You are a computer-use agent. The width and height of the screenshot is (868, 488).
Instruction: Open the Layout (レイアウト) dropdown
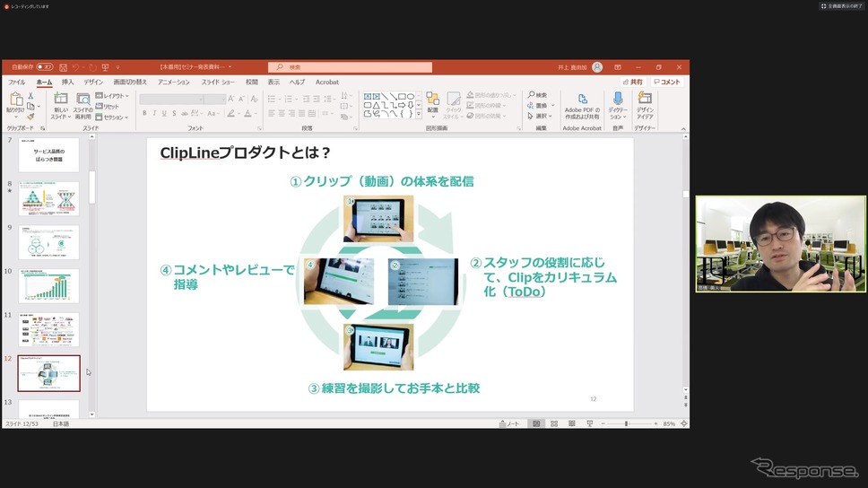(112, 96)
